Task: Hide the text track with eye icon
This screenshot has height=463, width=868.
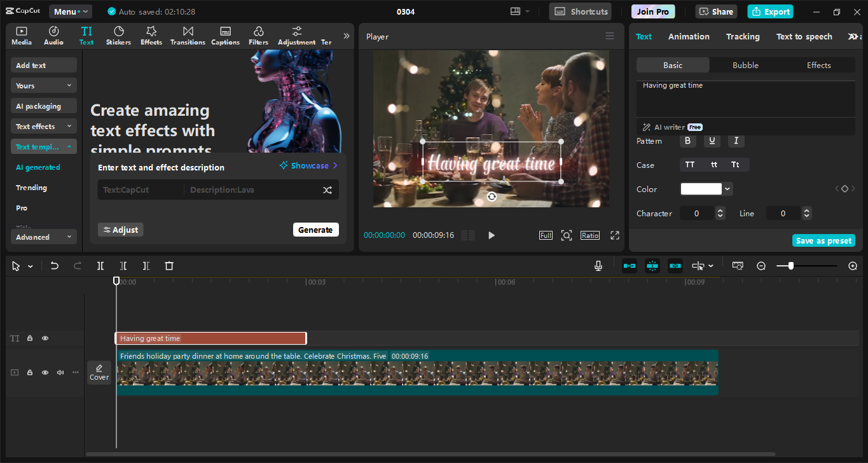Action: point(45,338)
